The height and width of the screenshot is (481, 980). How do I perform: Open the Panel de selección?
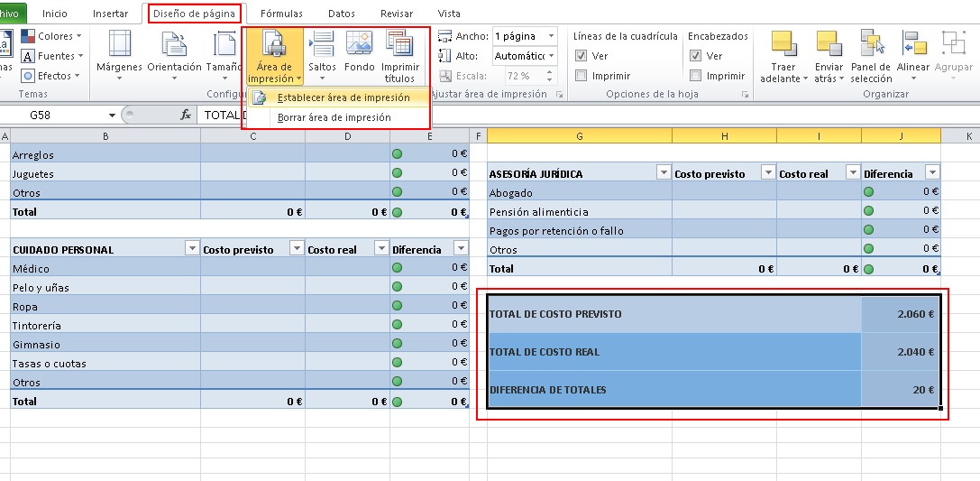[x=871, y=47]
